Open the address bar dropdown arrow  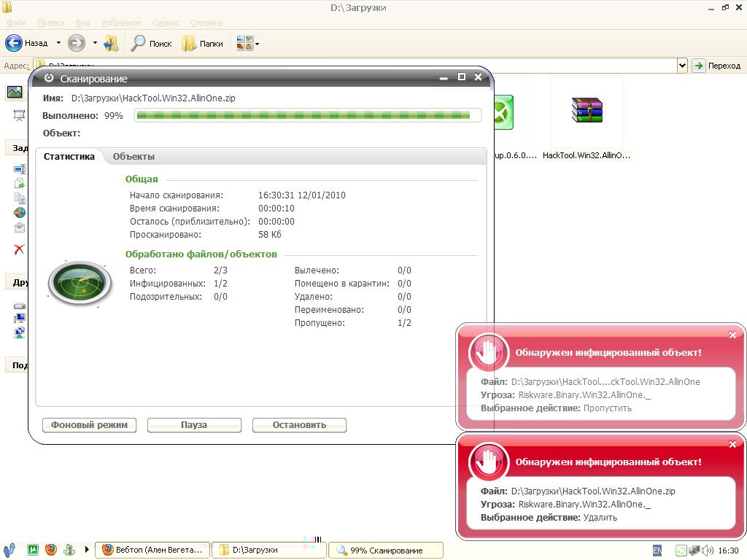682,66
